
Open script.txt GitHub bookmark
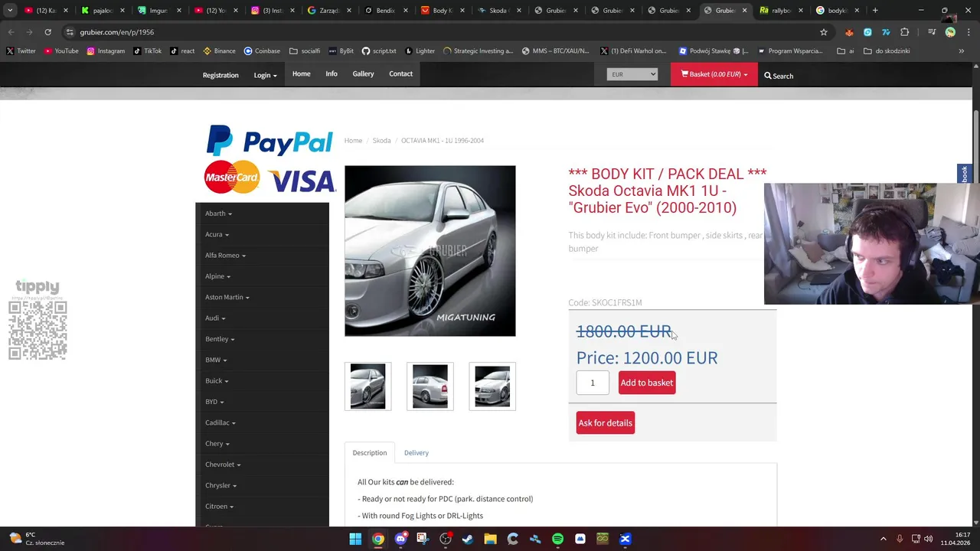coord(379,51)
